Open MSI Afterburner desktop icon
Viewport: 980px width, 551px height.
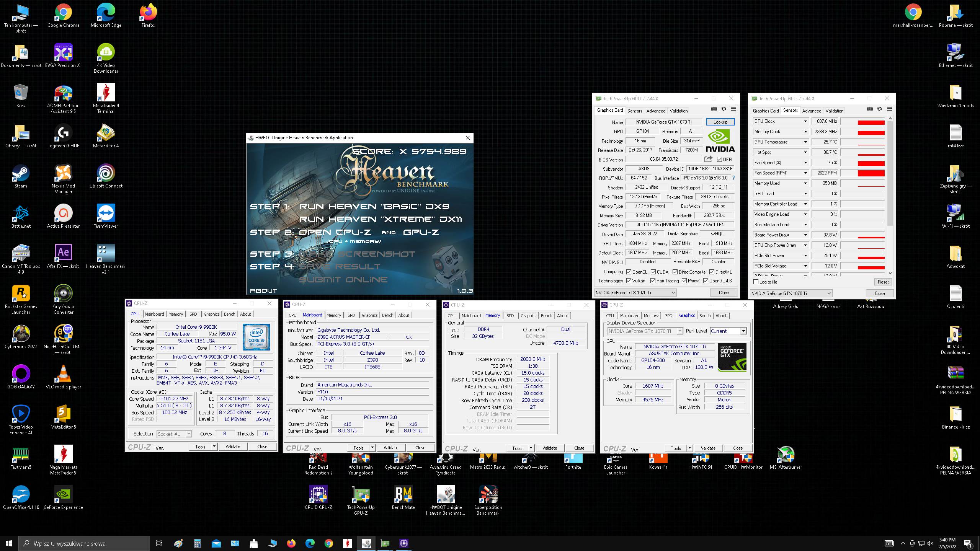(786, 458)
